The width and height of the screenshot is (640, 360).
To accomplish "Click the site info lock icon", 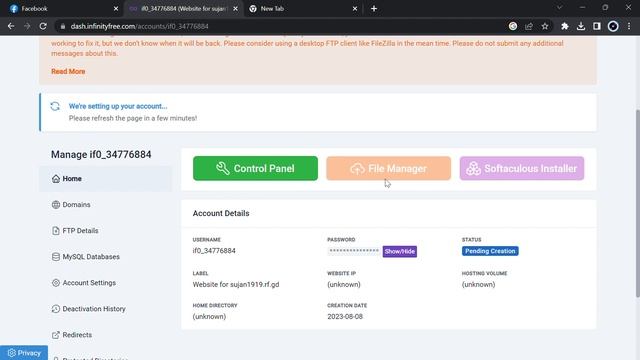I will click(x=62, y=26).
